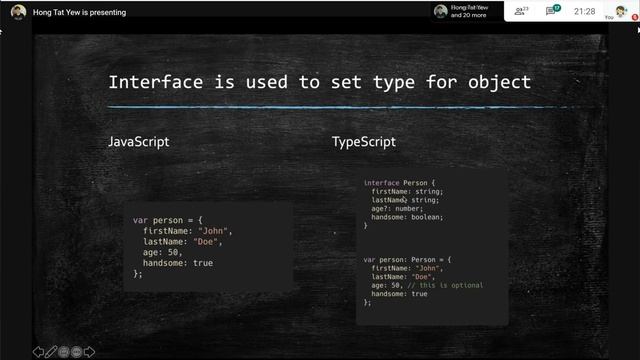Click the slide title 'Interface is used to set type for object'

pyautogui.click(x=320, y=82)
